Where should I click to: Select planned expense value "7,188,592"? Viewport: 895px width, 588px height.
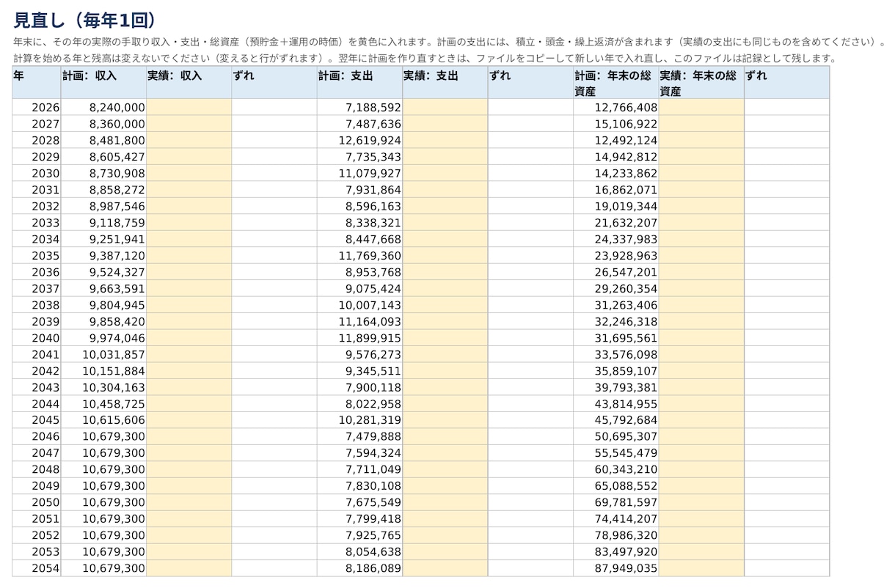(359, 108)
